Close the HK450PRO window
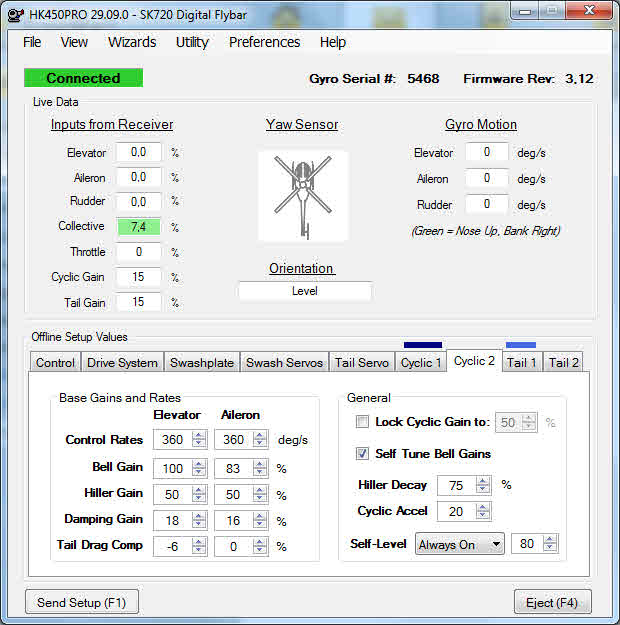 (x=589, y=10)
